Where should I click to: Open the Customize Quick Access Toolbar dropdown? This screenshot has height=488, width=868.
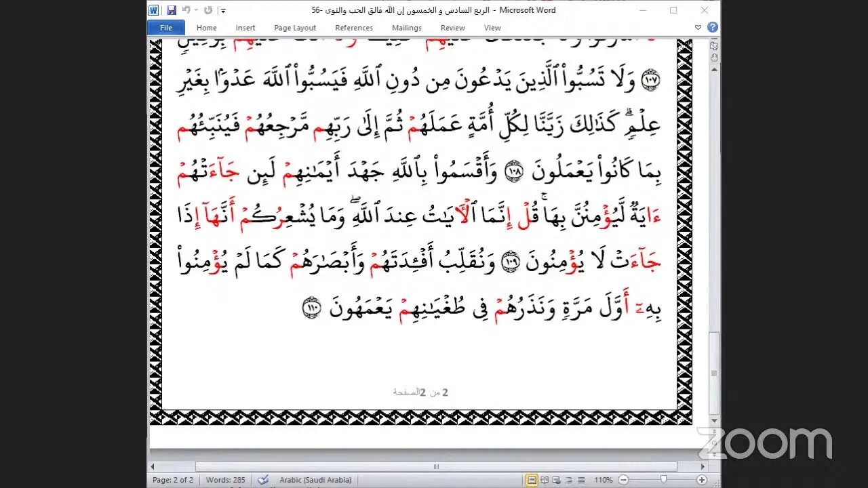pyautogui.click(x=223, y=11)
